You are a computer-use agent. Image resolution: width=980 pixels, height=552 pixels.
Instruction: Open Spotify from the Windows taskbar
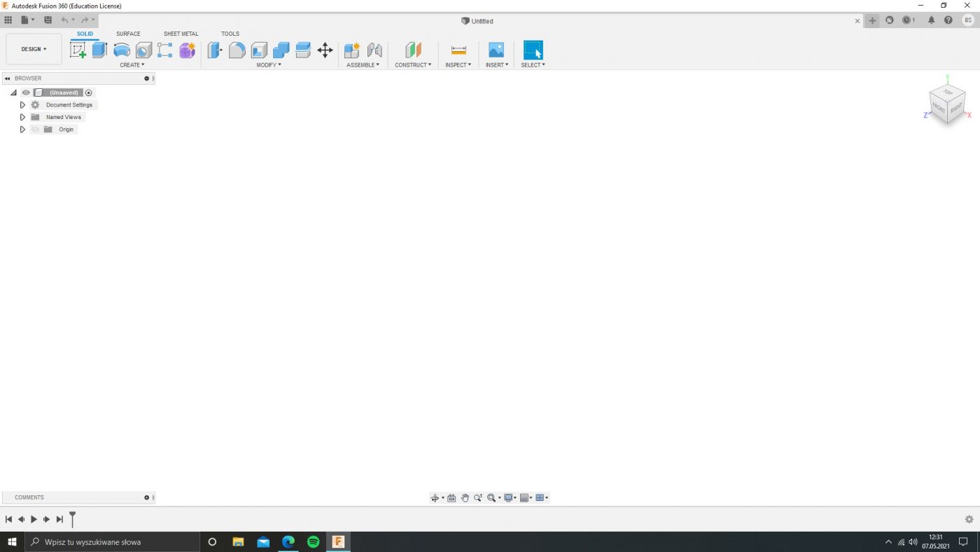click(x=313, y=541)
